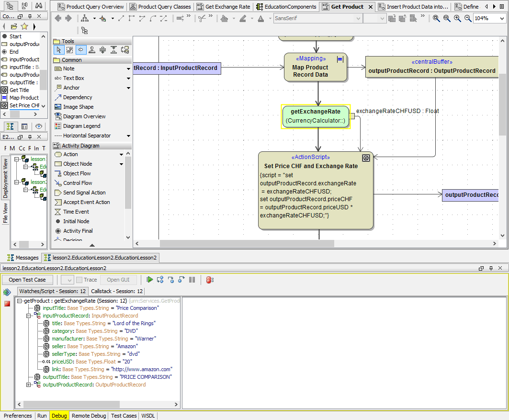Image resolution: width=509 pixels, height=420 pixels.
Task: Open the SansSerif font dropdown
Action: pos(358,18)
